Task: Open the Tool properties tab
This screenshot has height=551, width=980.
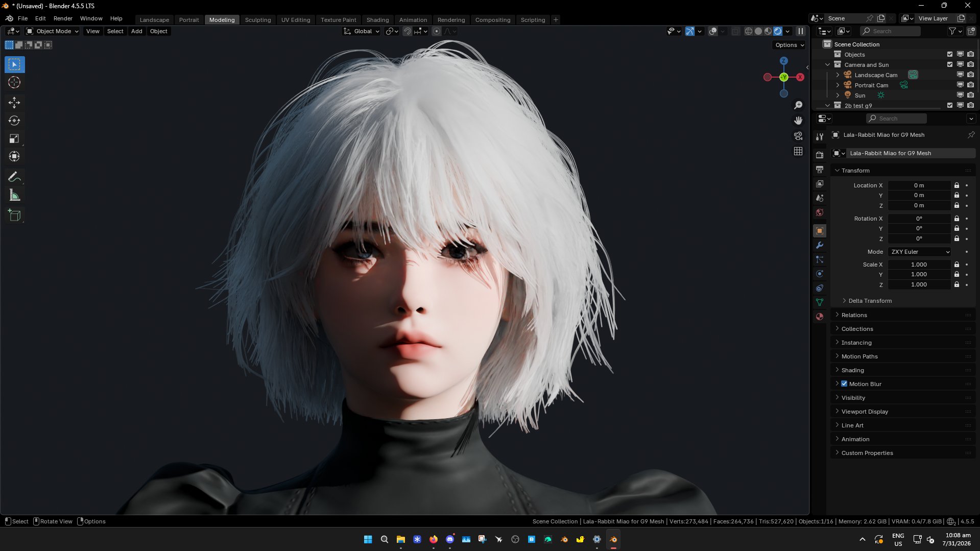Action: 820,137
